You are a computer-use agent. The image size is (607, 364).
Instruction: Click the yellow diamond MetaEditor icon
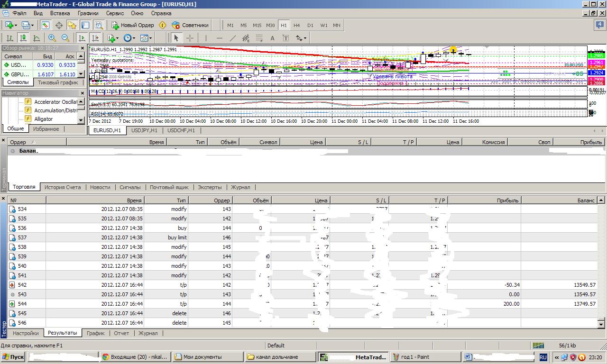pos(163,25)
